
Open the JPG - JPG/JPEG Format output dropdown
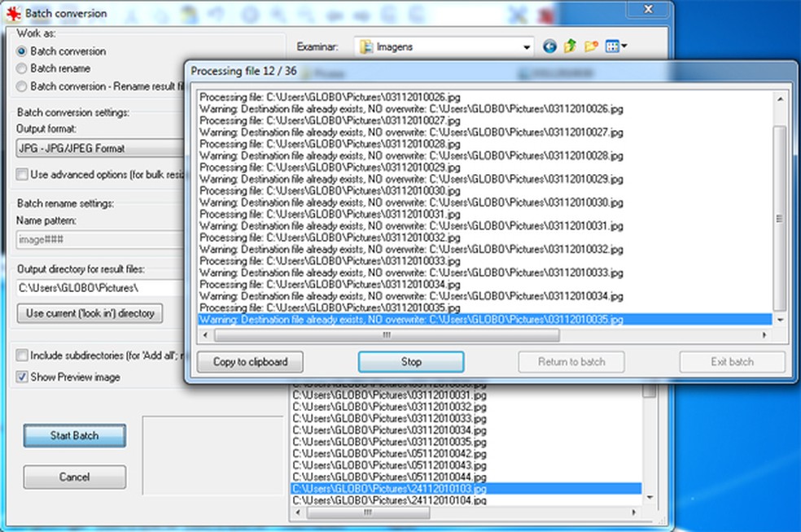coord(100,149)
